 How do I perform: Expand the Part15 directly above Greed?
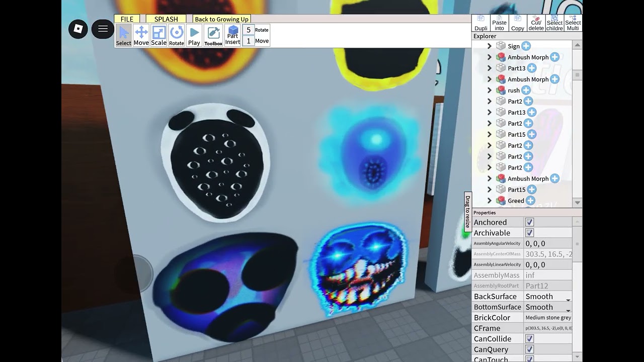coord(489,190)
